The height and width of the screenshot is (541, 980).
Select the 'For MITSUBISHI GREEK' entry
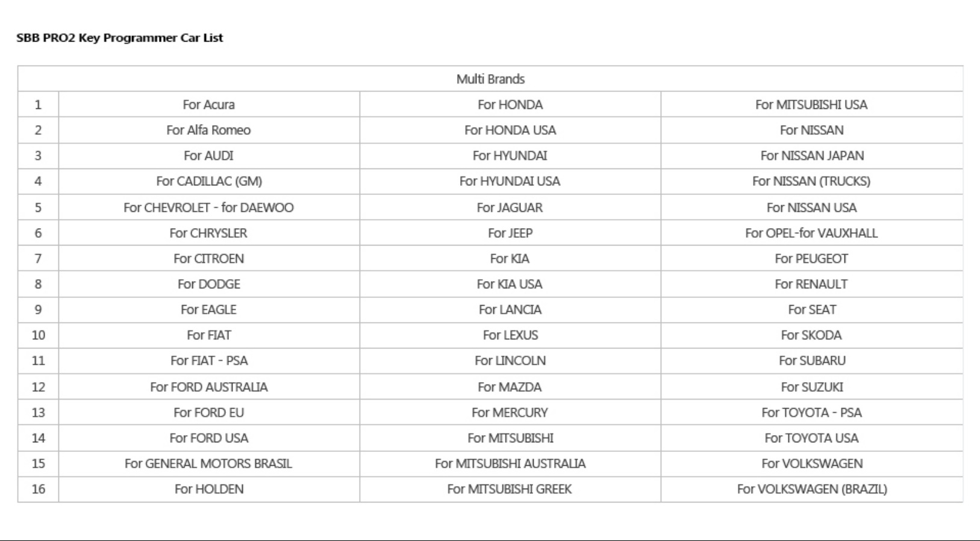(510, 489)
